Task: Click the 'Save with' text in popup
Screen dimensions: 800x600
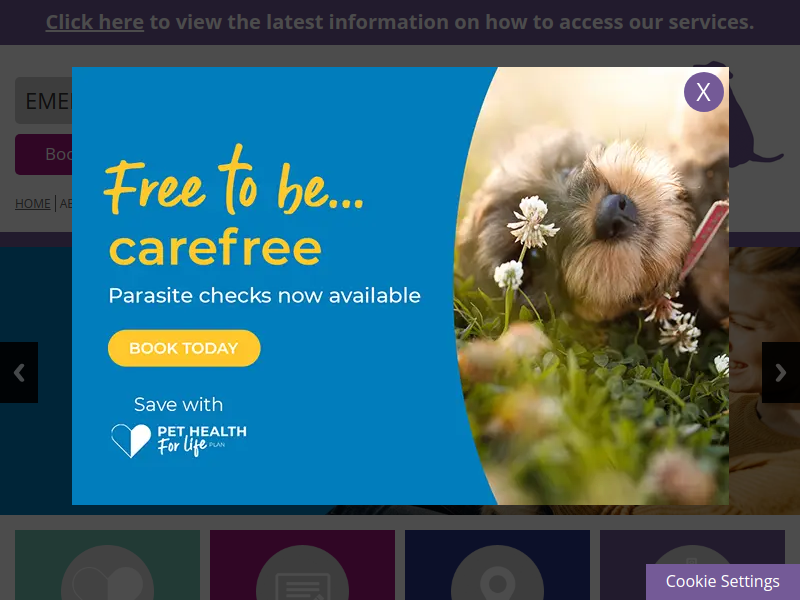Action: coord(178,405)
